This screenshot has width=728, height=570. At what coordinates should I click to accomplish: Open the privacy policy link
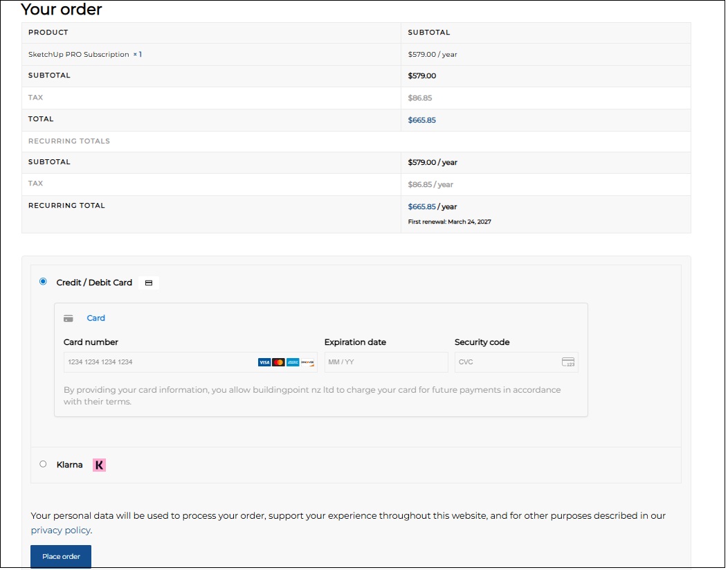coord(60,531)
